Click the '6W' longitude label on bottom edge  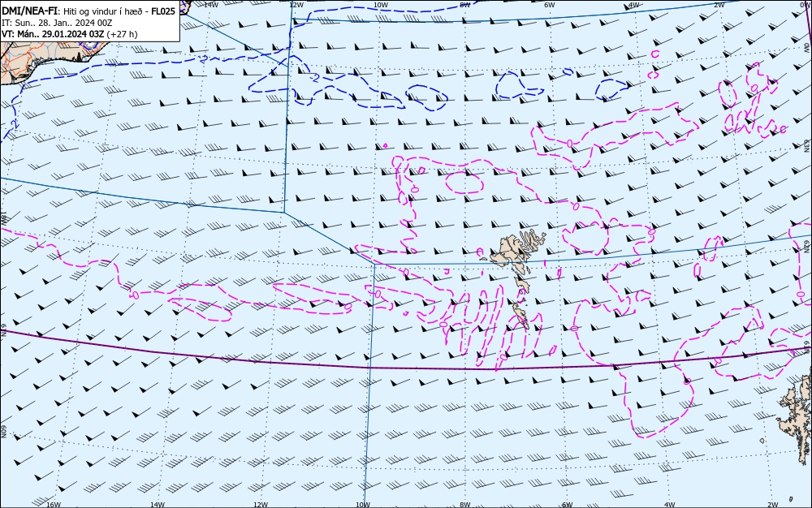(568, 505)
